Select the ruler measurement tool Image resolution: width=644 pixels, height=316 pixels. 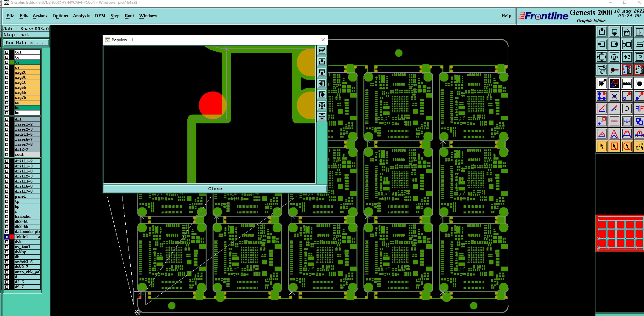coord(627,83)
